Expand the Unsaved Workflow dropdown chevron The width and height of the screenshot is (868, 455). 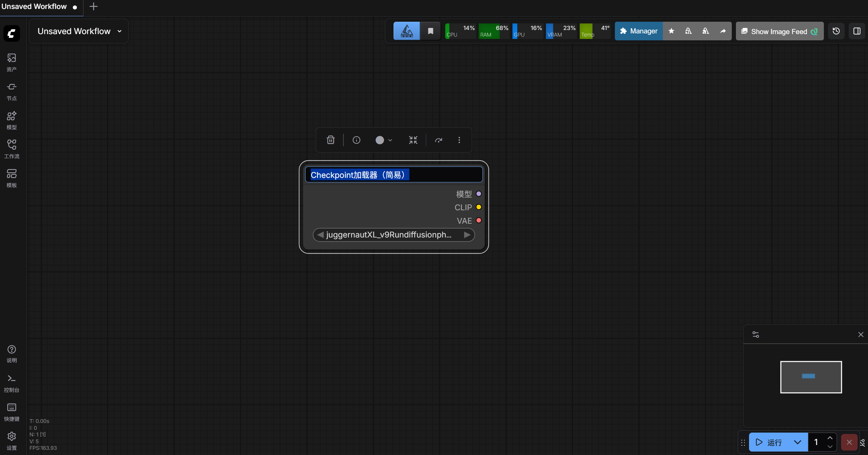120,31
